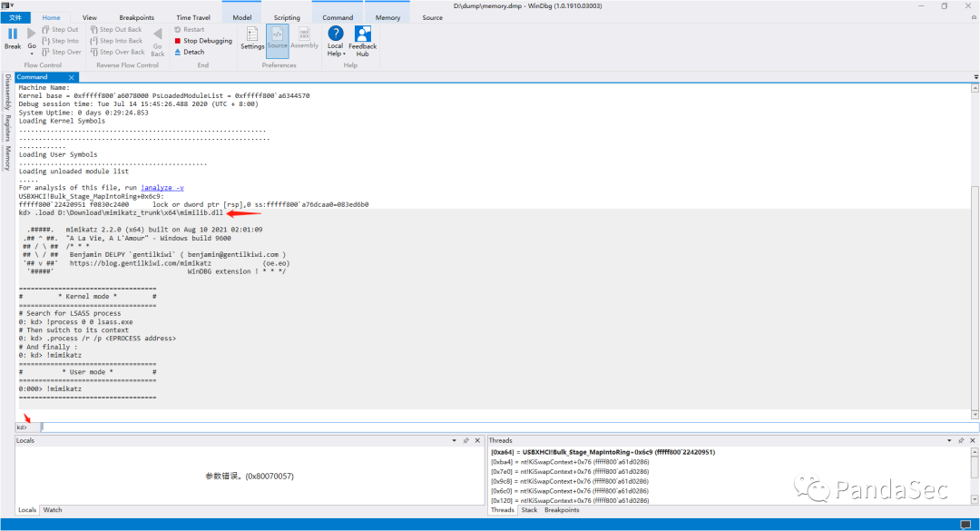The width and height of the screenshot is (980, 531).
Task: Open the Threads panel options dropdown
Action: click(x=949, y=441)
